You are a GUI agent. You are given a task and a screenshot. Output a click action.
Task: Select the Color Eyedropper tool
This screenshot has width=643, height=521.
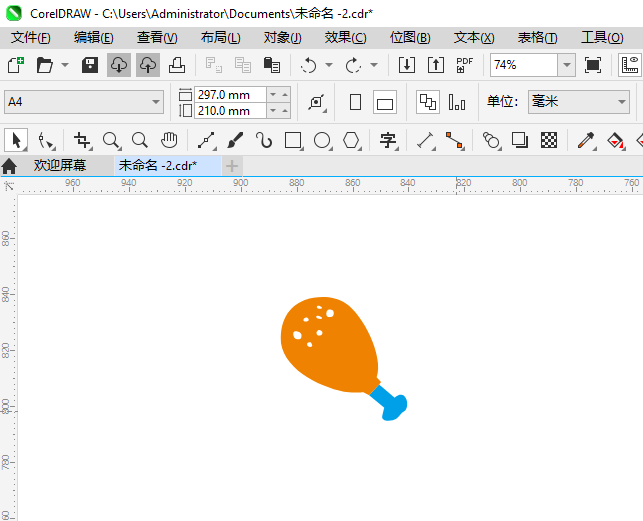pos(586,140)
